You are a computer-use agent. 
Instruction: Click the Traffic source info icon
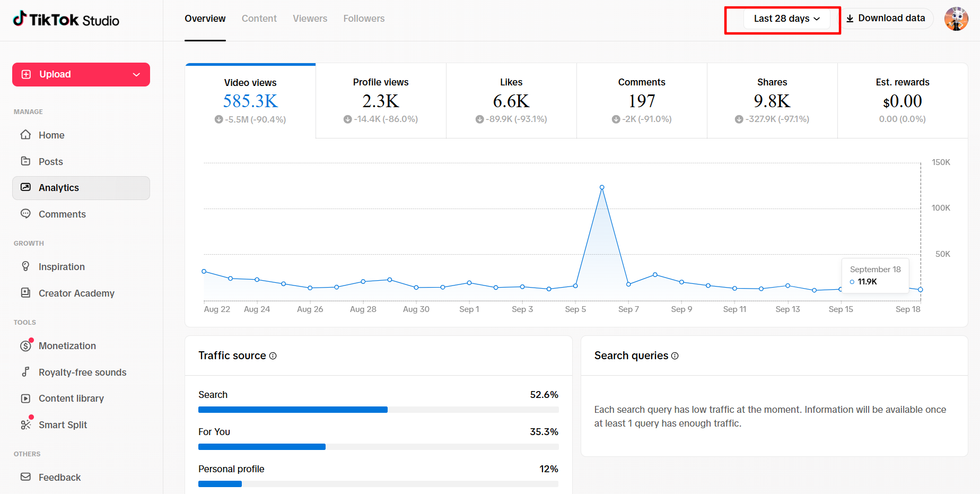pos(273,356)
